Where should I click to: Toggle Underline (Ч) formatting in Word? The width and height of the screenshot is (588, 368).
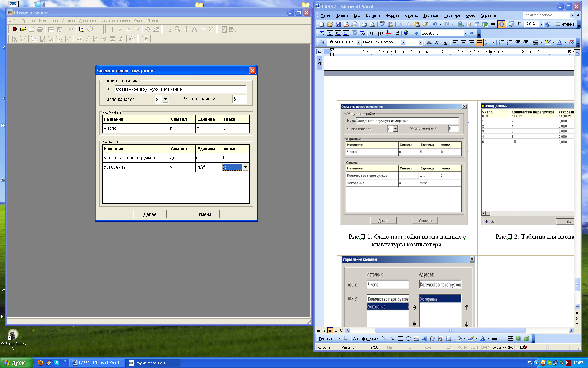tap(445, 42)
